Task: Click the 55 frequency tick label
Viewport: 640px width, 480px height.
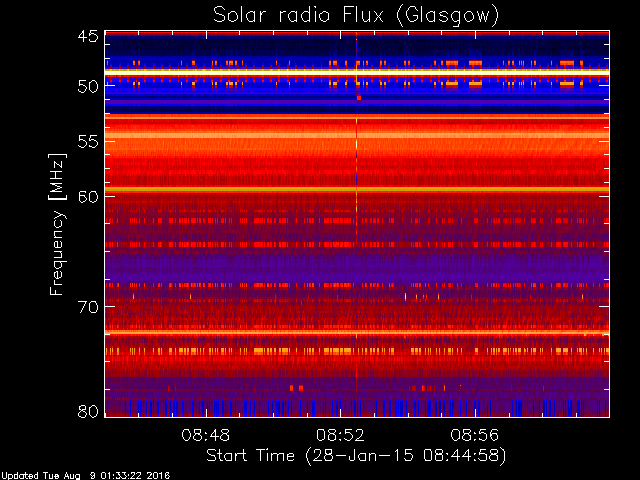Action: pyautogui.click(x=88, y=142)
